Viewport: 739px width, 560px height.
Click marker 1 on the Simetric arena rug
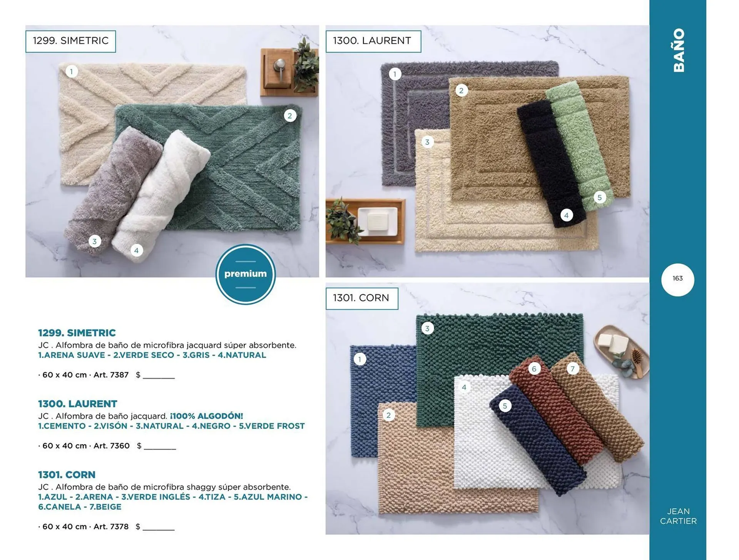(71, 72)
